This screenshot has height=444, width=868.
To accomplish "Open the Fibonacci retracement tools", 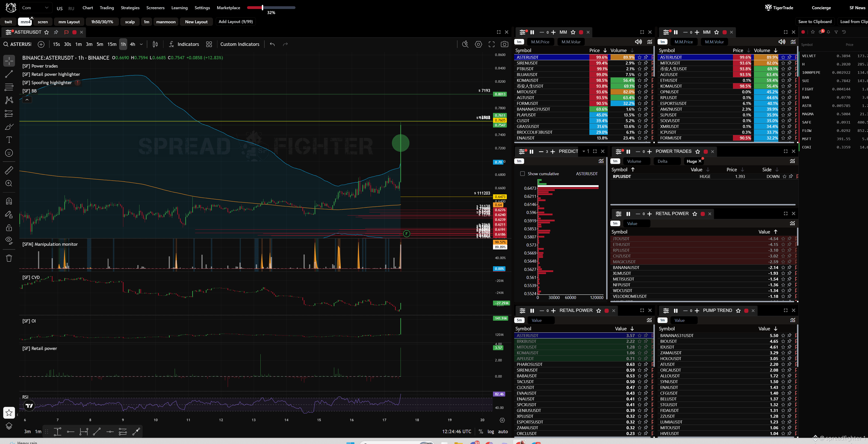I will pos(9,87).
